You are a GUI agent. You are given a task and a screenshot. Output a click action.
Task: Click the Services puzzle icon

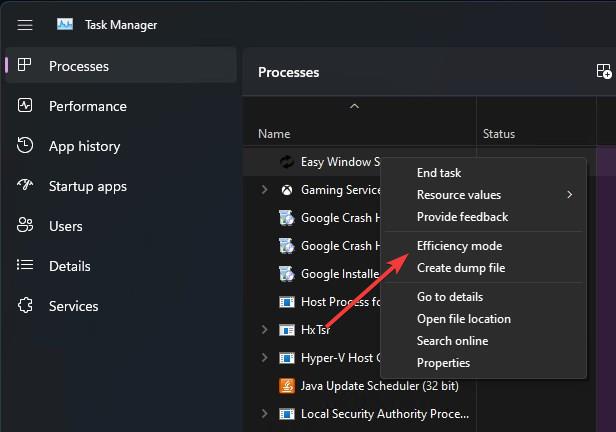coord(26,306)
